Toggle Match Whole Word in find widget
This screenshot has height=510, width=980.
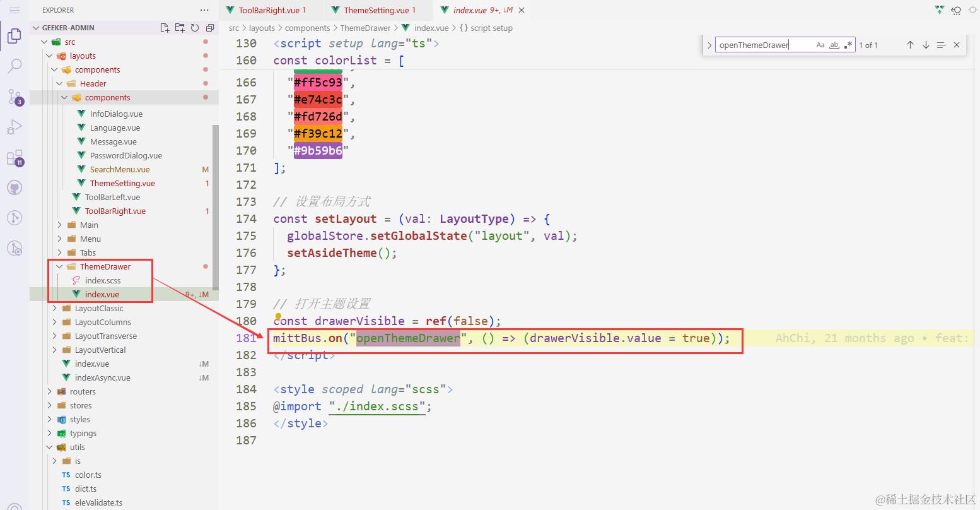click(x=834, y=45)
